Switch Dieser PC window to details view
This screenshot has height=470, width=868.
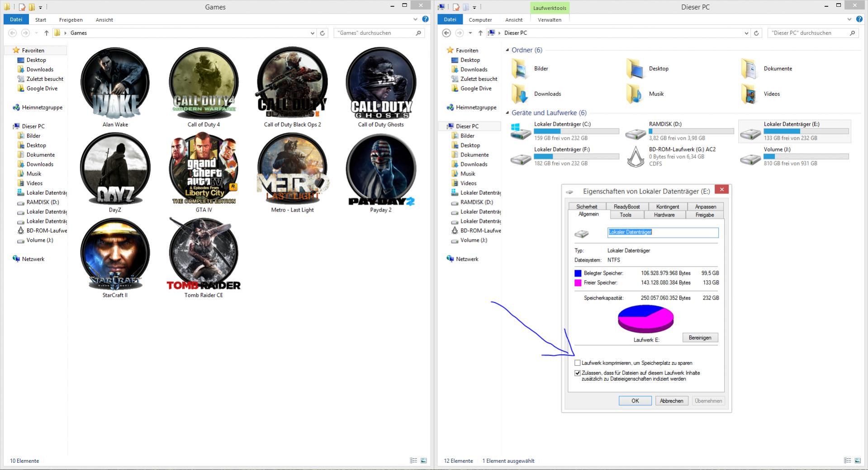click(847, 461)
